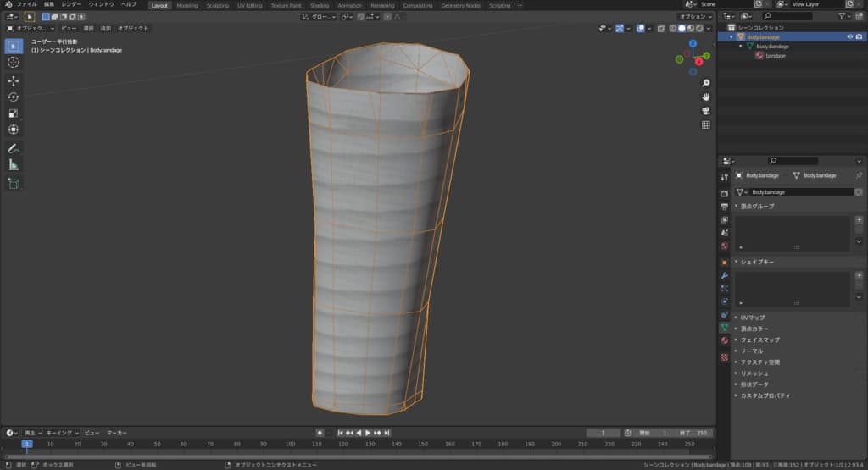
Task: Open the ファイル menu
Action: click(26, 4)
